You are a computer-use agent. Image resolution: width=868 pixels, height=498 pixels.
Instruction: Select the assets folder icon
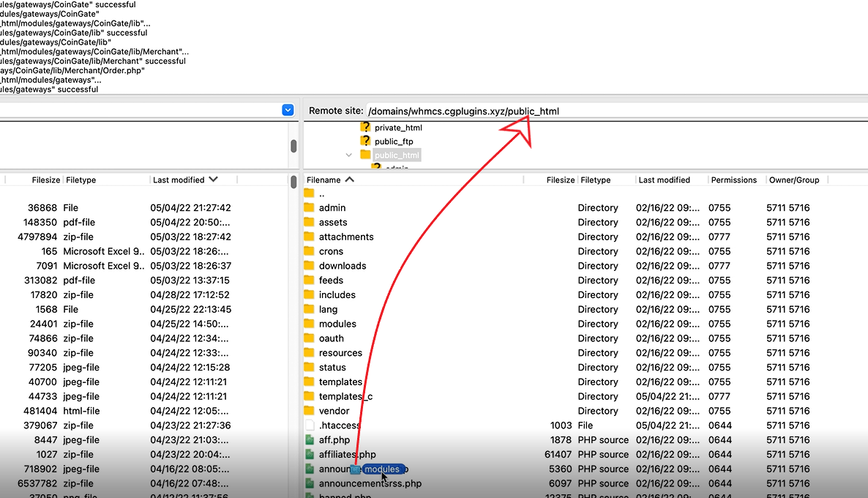(309, 222)
